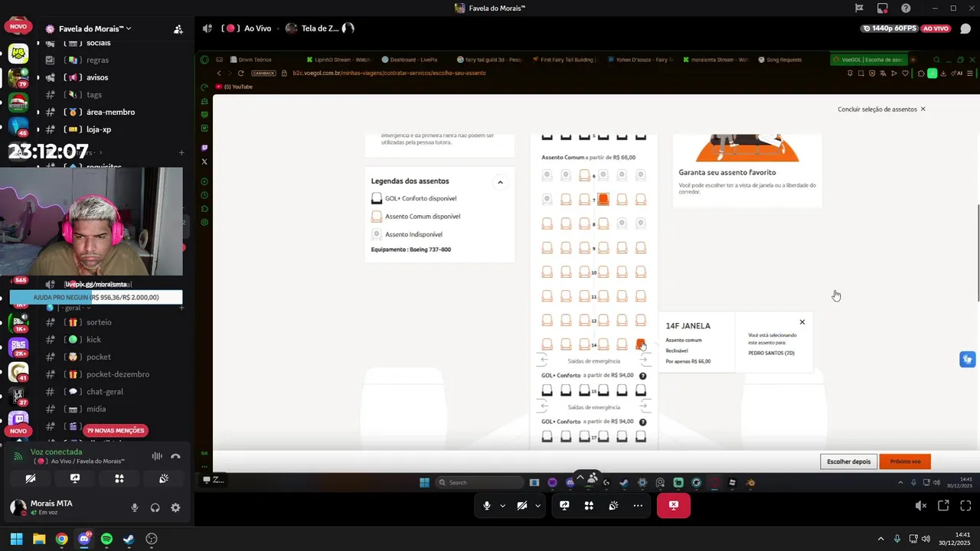Reload page in streamed browser
980x551 pixels.
click(241, 73)
